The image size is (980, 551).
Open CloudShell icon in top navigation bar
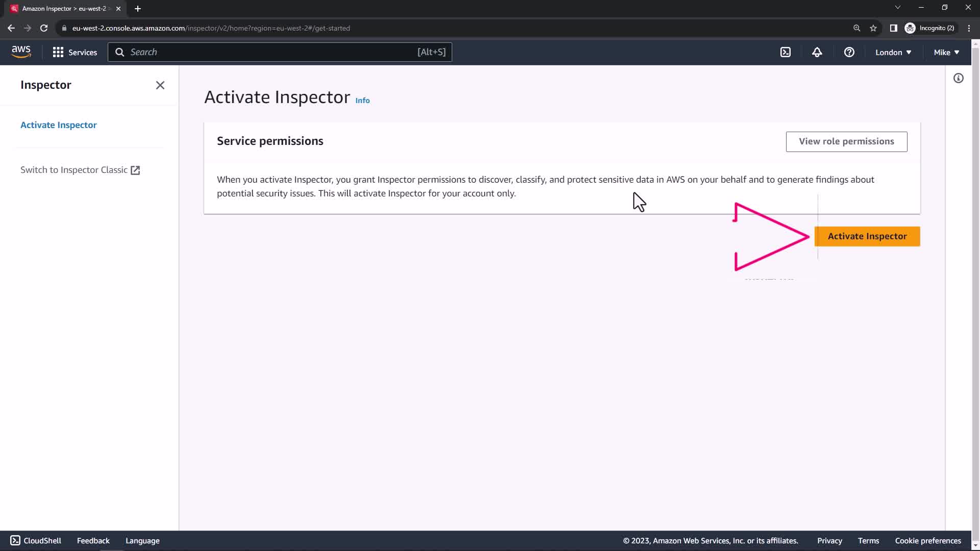pyautogui.click(x=786, y=52)
